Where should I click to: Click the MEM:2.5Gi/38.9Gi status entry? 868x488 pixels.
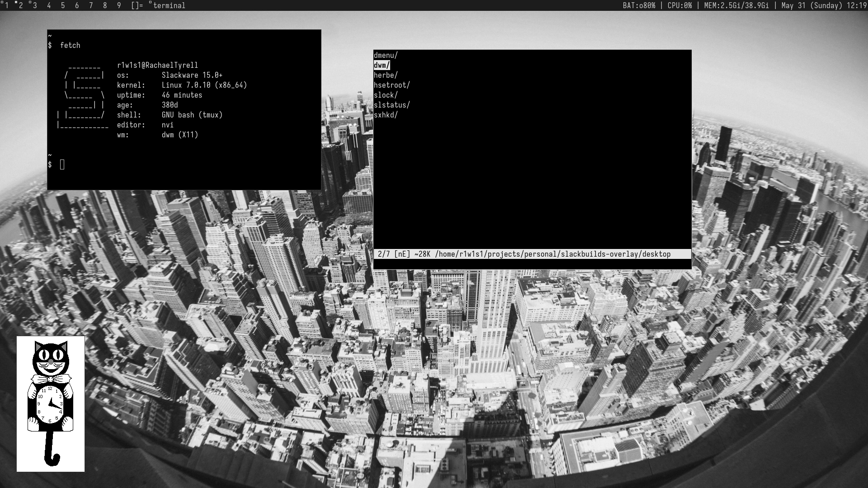[x=736, y=5]
